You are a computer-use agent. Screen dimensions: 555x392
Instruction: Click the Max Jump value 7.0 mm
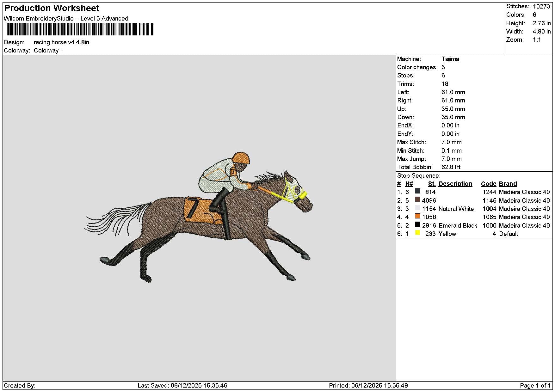[452, 159]
